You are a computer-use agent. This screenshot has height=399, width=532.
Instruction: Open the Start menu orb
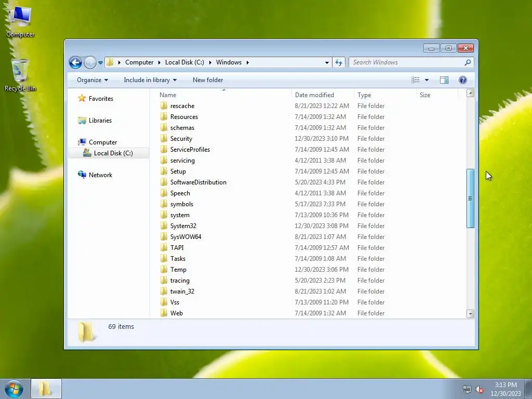(x=14, y=389)
